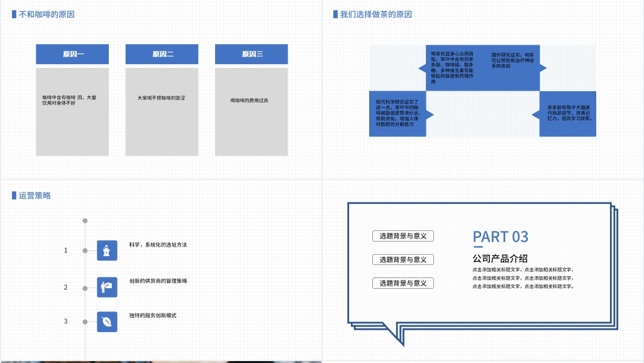This screenshot has height=363, width=644.
Task: Click the 运营策略 slide title
Action: [x=35, y=196]
